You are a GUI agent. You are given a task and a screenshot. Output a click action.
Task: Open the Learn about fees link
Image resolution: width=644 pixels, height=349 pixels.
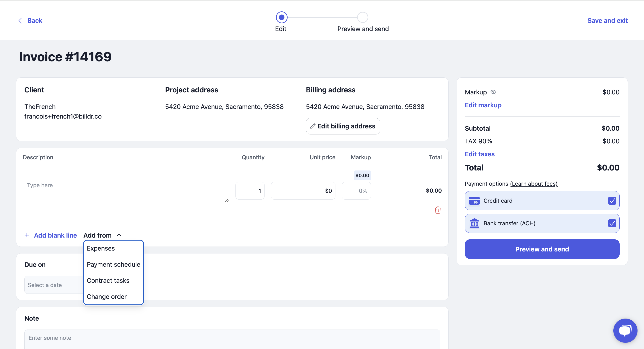tap(534, 184)
